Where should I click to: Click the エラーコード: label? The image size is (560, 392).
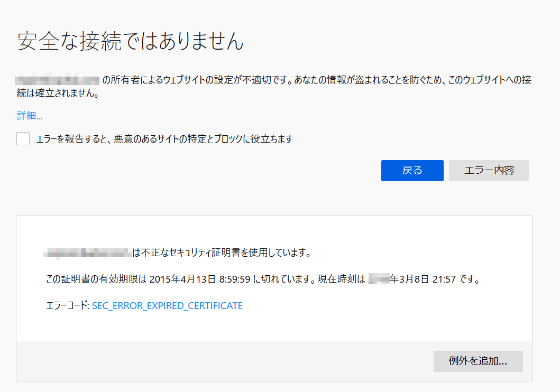tap(68, 306)
